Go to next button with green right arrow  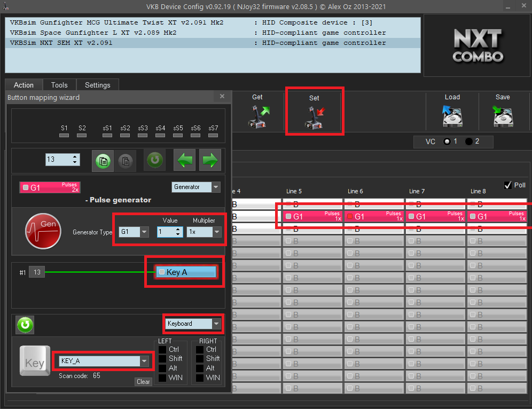[x=210, y=160]
